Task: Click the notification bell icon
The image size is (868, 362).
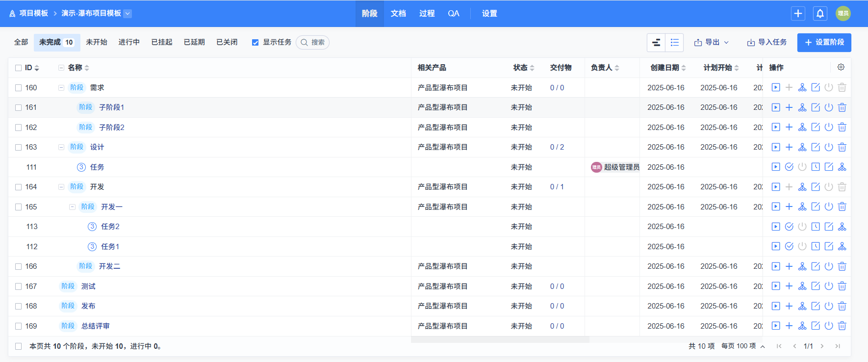Action: [820, 13]
